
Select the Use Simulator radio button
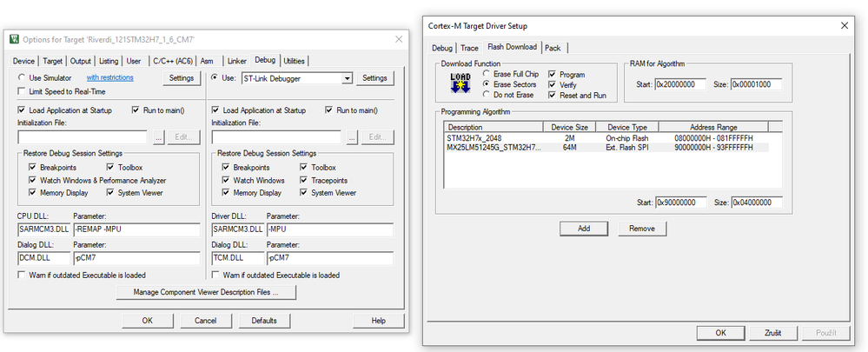(x=22, y=78)
